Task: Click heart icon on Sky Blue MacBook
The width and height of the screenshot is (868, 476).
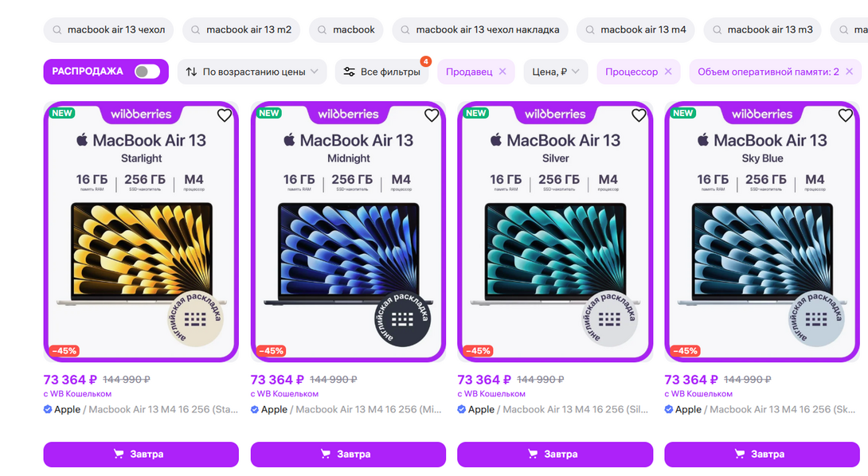Action: point(846,115)
